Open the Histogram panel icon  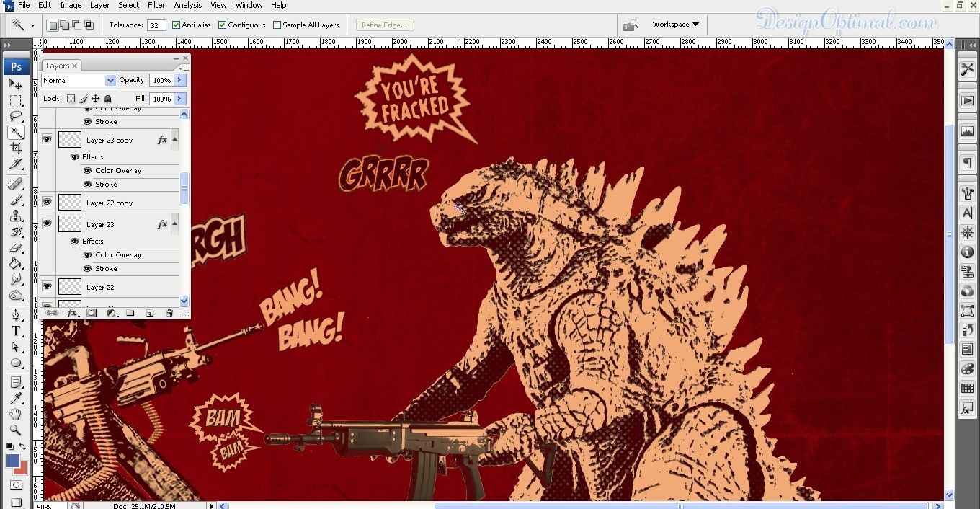click(967, 131)
